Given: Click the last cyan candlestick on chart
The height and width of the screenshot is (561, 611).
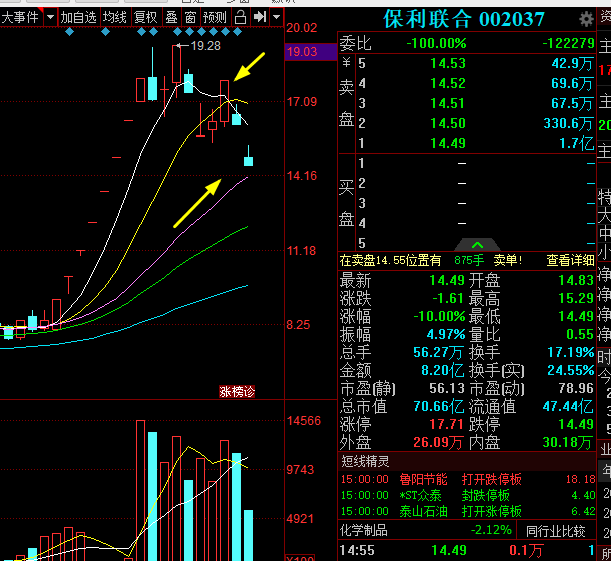Looking at the screenshot, I should click(249, 161).
